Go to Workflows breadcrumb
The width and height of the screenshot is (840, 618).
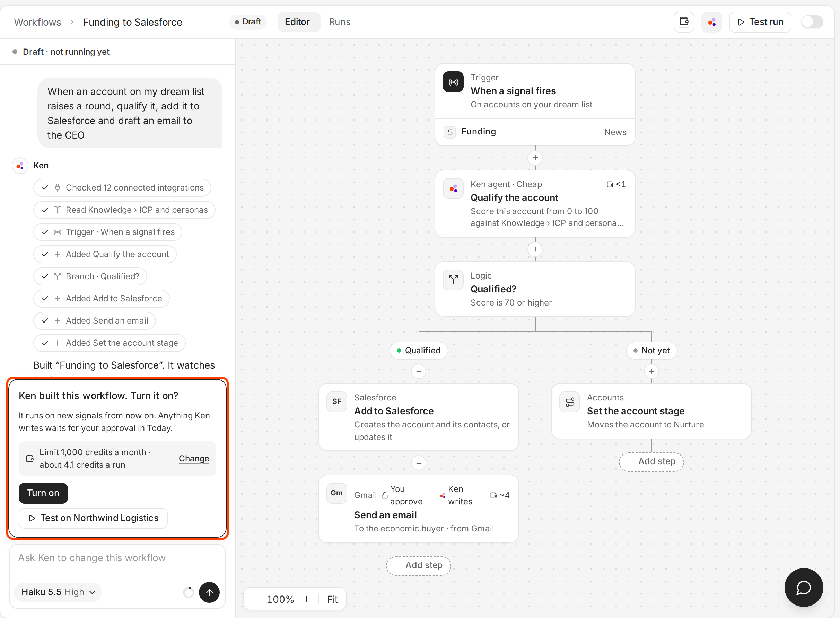pos(37,22)
